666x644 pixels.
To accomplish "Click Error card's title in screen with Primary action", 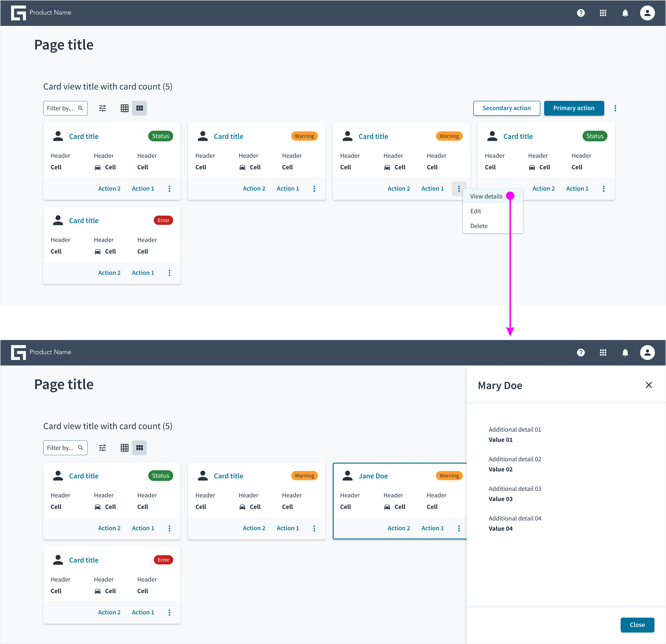I will point(83,220).
